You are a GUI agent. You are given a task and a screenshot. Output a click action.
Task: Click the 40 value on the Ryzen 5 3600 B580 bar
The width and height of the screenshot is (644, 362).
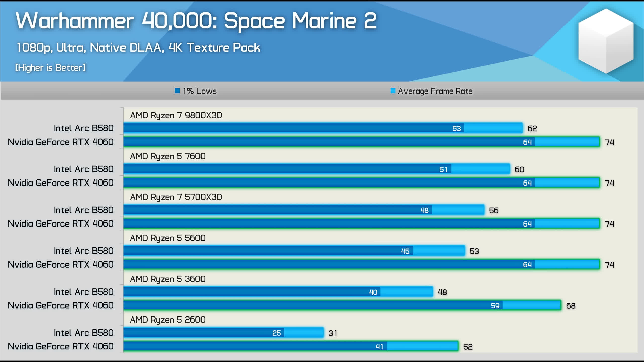click(x=373, y=292)
